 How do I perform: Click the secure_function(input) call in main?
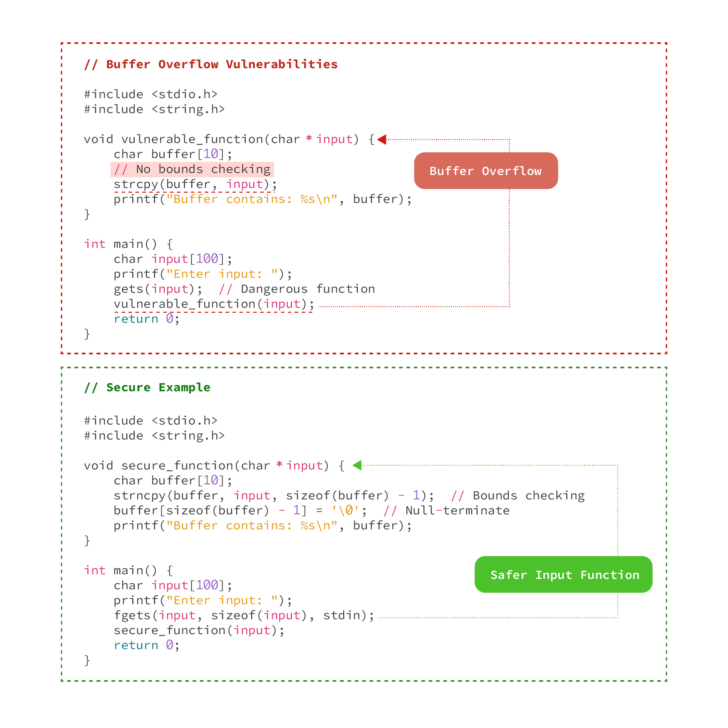199,631
